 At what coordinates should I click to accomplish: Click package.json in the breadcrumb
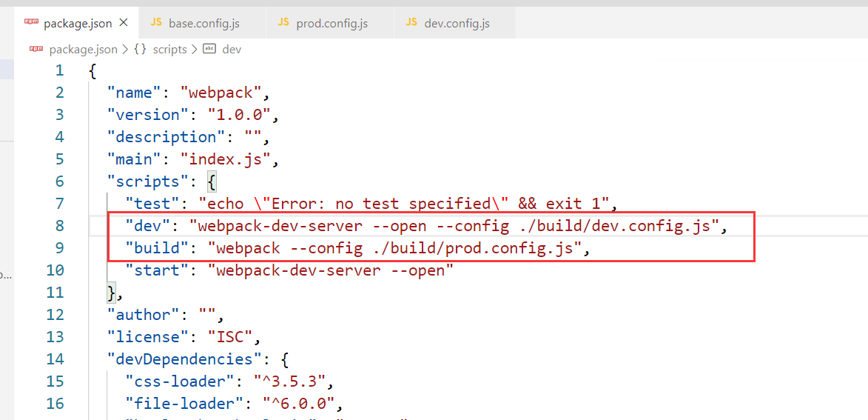[83, 50]
